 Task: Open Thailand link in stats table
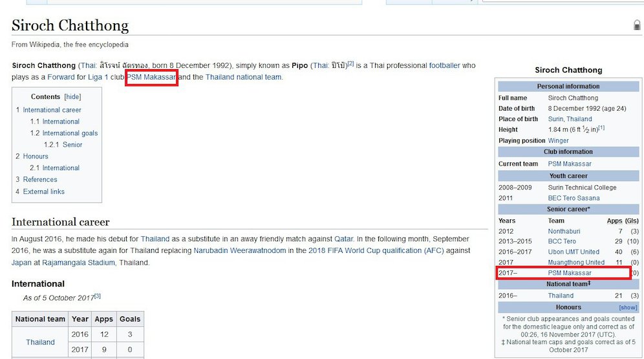pos(40,342)
